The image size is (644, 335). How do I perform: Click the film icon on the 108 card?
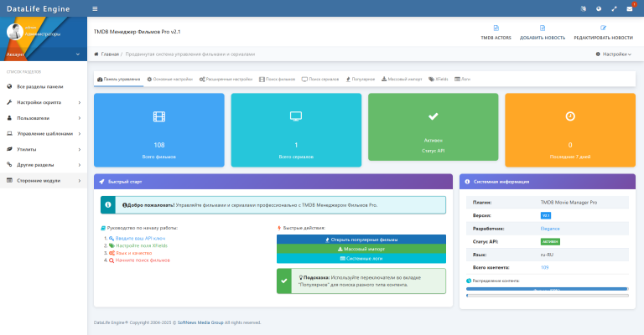(x=159, y=116)
